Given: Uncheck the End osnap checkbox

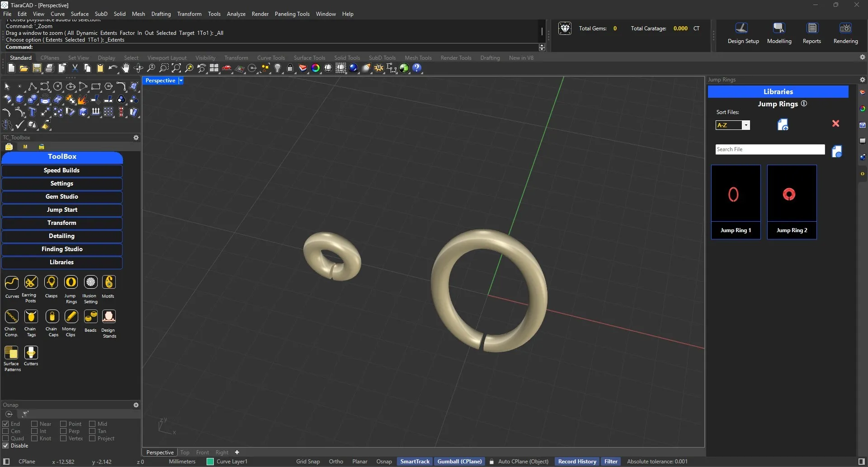Looking at the screenshot, I should click(x=6, y=424).
